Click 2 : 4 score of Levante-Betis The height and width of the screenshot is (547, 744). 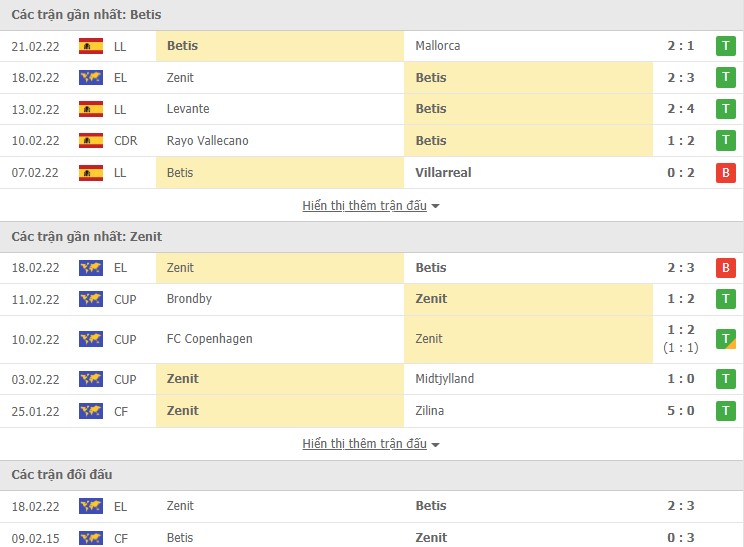pyautogui.click(x=682, y=109)
